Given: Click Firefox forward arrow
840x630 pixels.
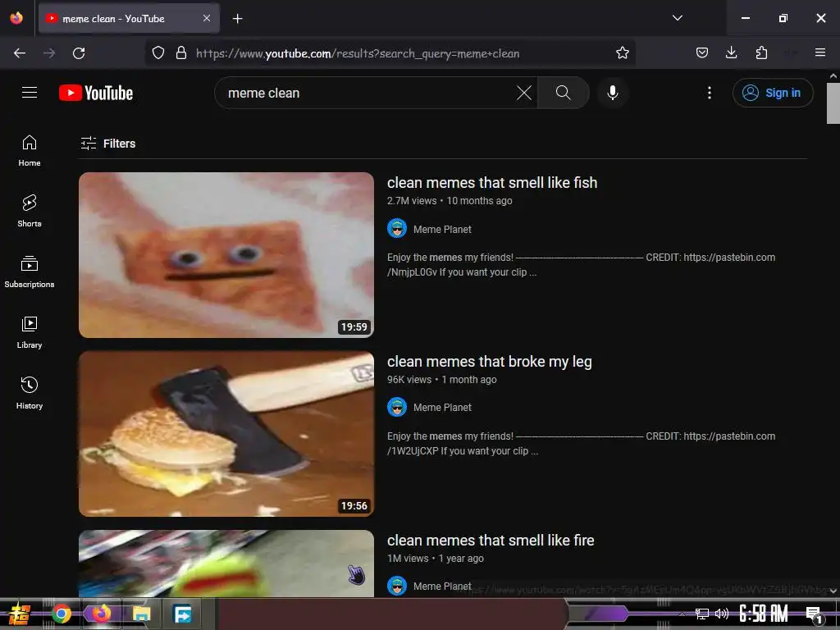Looking at the screenshot, I should (x=49, y=53).
